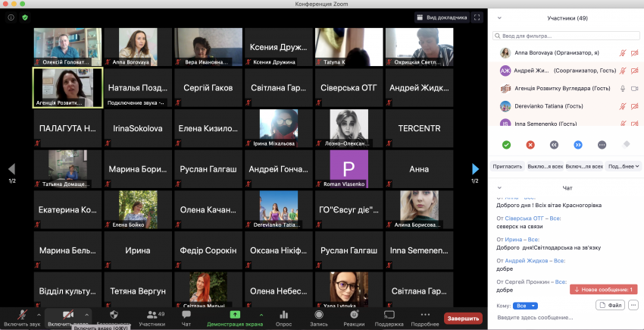Click the clear all feedback eraser icon
This screenshot has width=644, height=330.
click(626, 144)
